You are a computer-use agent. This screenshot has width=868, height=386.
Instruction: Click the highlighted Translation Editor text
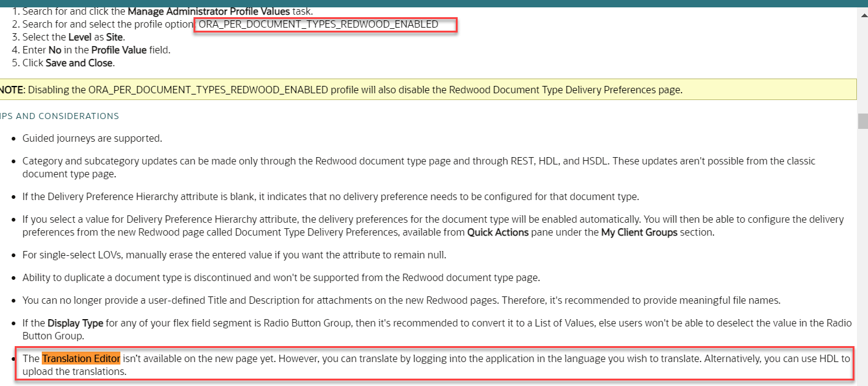coord(80,358)
